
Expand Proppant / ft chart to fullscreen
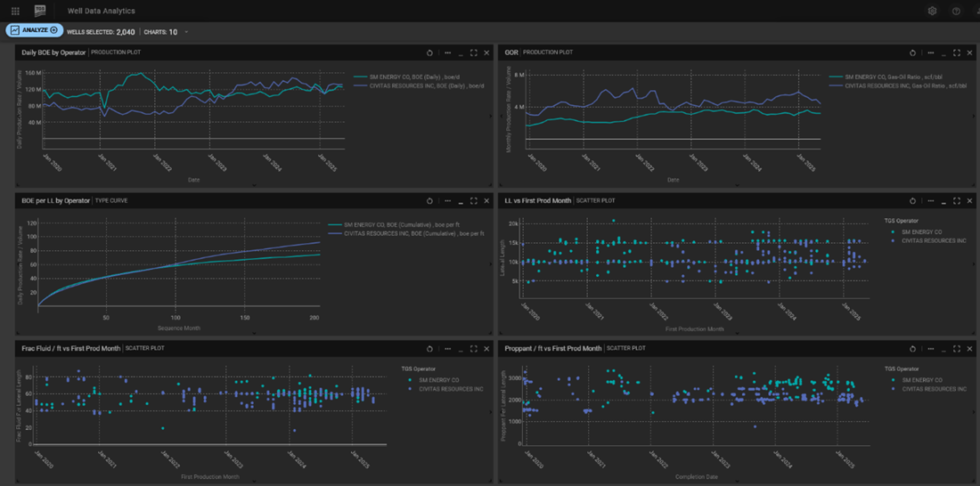click(957, 349)
